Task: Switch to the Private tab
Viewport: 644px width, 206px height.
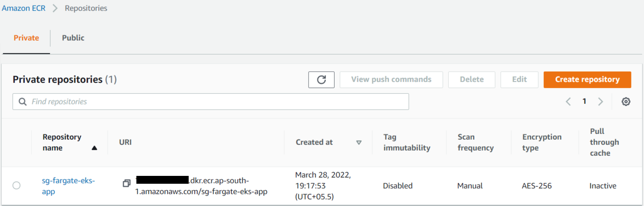Action: tap(26, 38)
